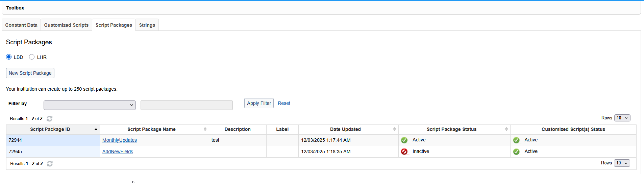Select the LBD radio button
This screenshot has width=644, height=183.
coord(9,57)
